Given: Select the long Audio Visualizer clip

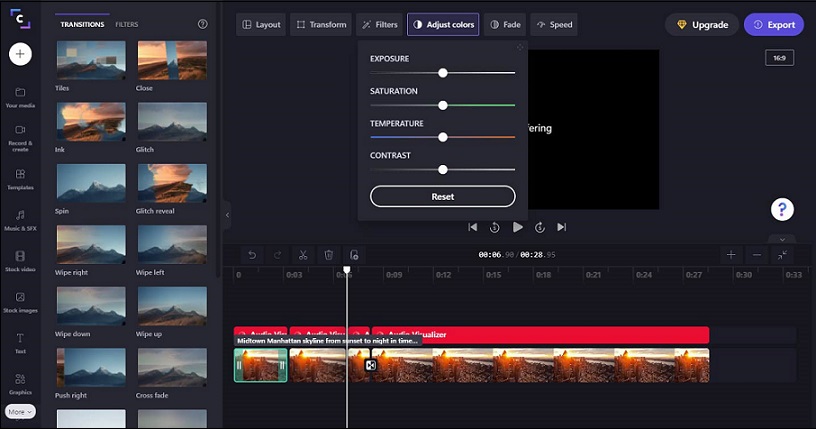Looking at the screenshot, I should (540, 334).
